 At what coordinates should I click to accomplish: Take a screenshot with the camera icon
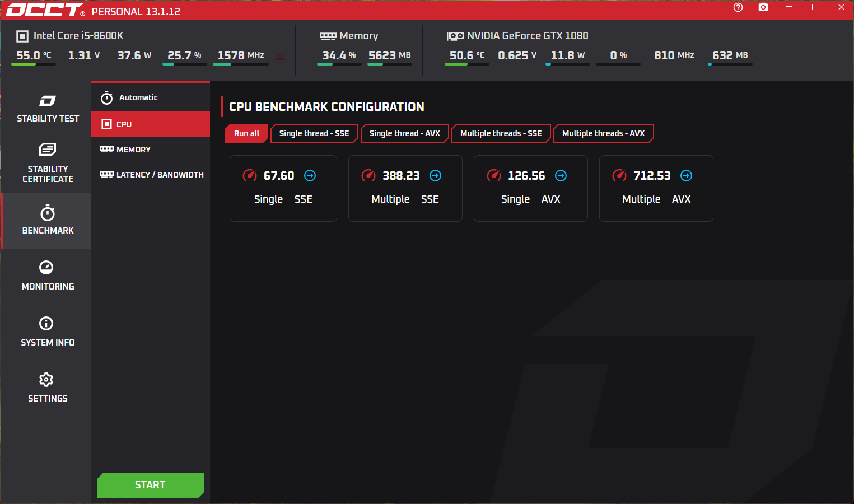click(x=763, y=7)
